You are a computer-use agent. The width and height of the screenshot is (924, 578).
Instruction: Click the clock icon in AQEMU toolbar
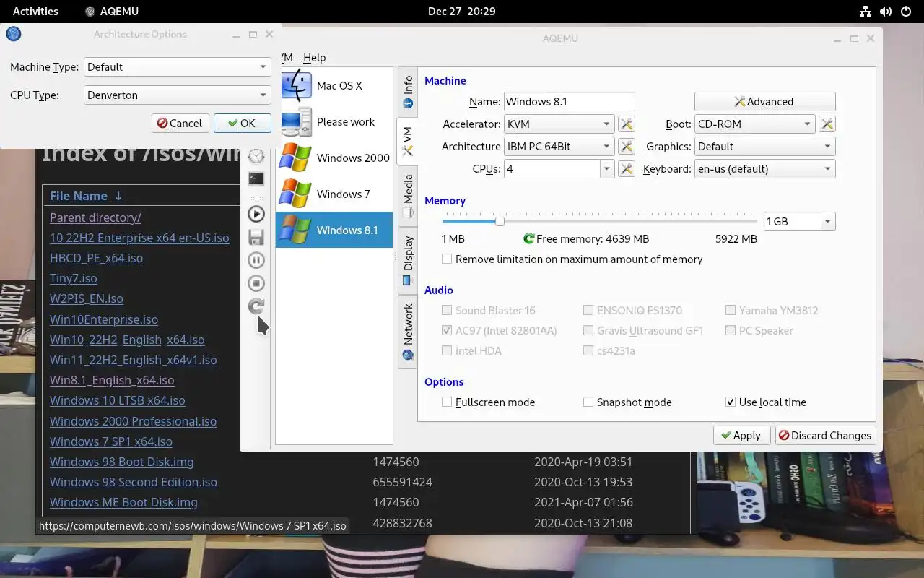coord(256,156)
